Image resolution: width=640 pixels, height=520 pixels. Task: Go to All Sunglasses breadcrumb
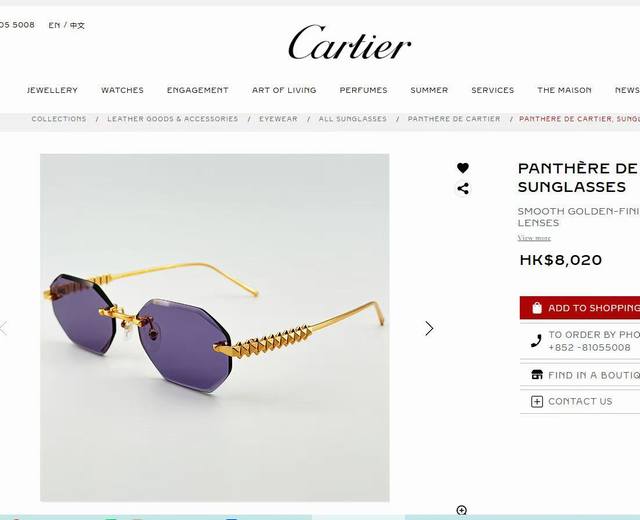[353, 119]
